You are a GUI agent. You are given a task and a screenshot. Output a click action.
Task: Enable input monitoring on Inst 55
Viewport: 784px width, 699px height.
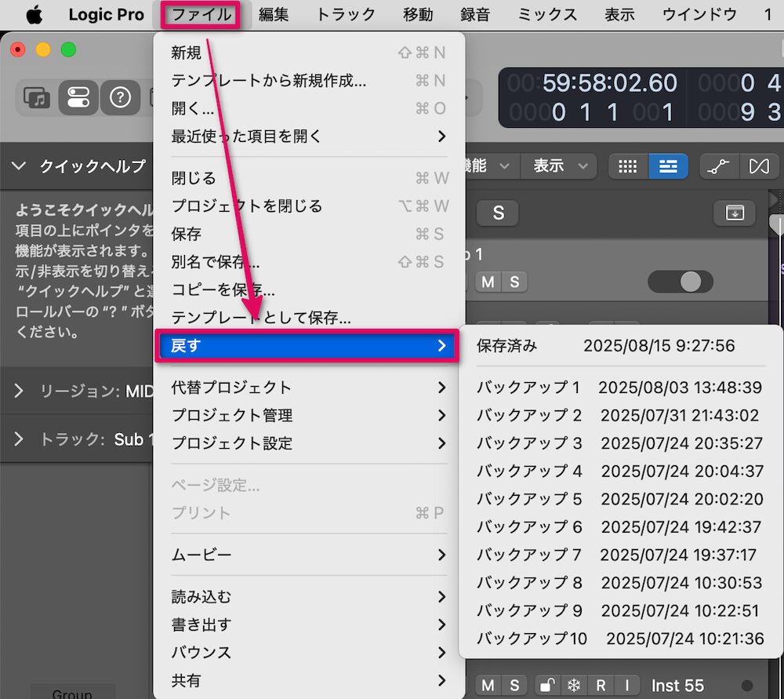(627, 685)
